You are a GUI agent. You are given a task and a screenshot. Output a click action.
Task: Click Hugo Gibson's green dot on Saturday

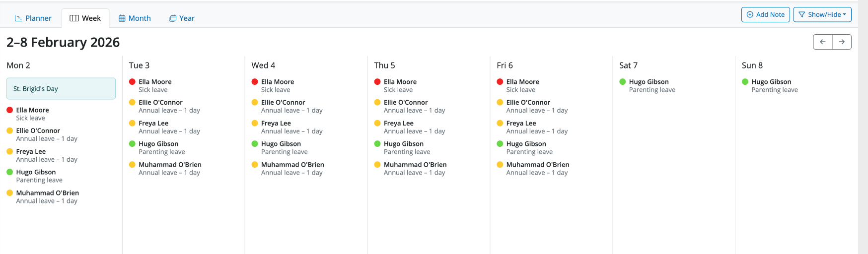click(623, 82)
